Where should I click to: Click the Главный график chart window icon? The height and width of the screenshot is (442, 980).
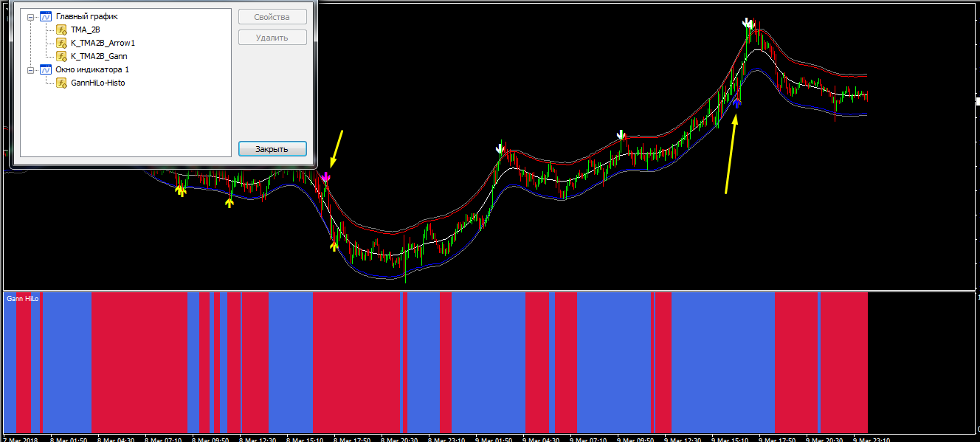point(45,16)
